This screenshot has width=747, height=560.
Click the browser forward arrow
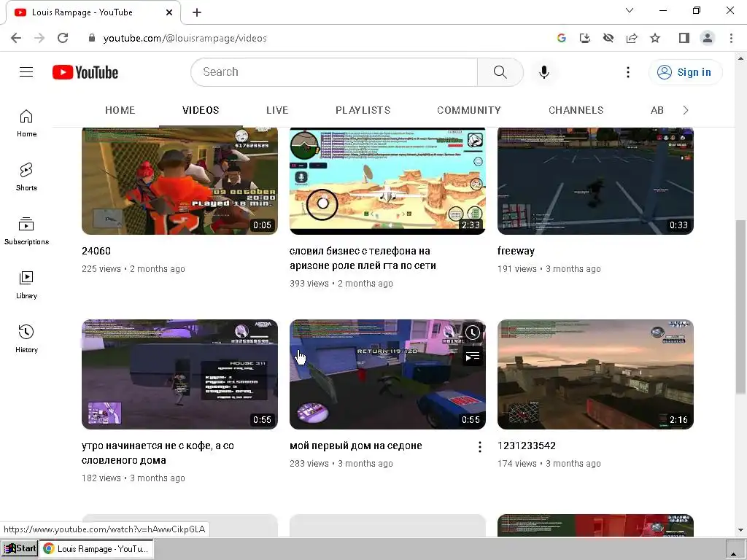39,38
